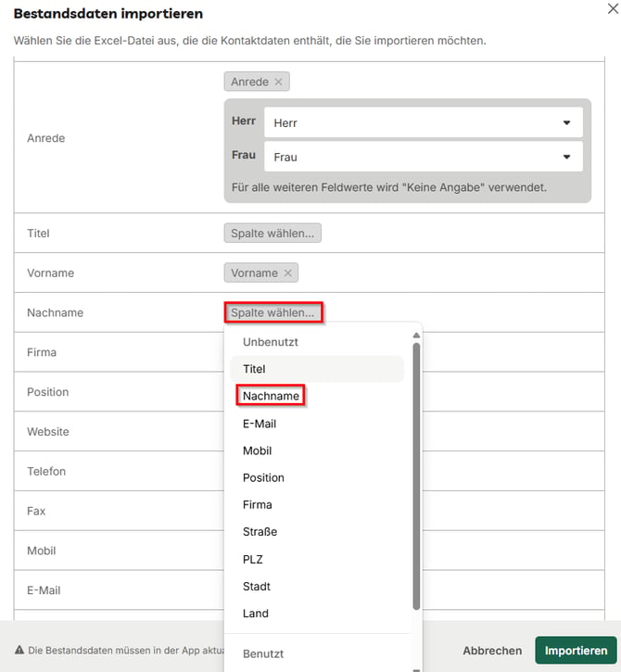This screenshot has width=621, height=672.
Task: Click the Website field row label
Action: 48,432
